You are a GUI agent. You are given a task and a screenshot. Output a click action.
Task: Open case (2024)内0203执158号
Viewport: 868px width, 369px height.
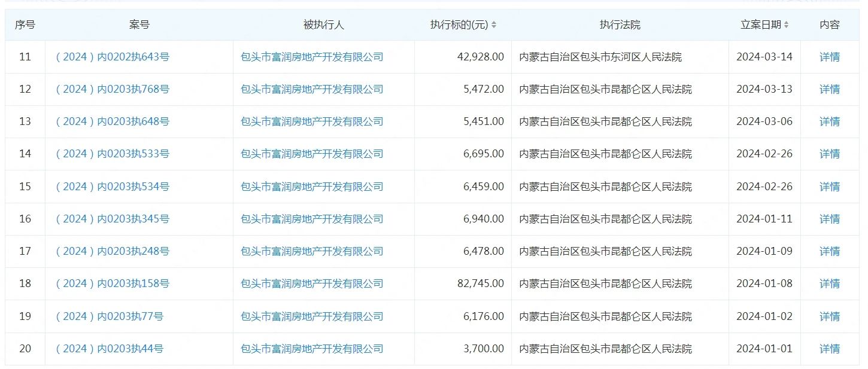[112, 283]
